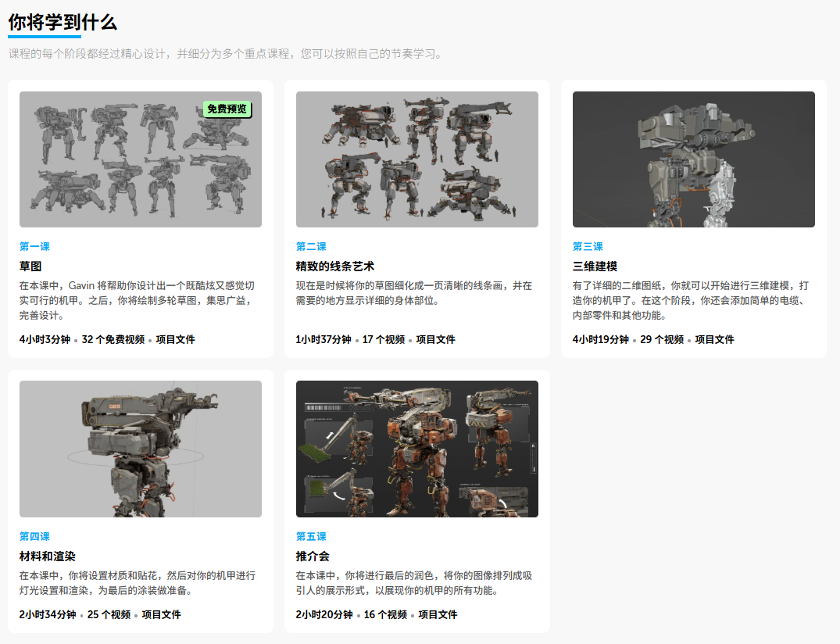Screen dimensions: 840x644
Task: Click the 第五课 label
Action: coord(311,536)
